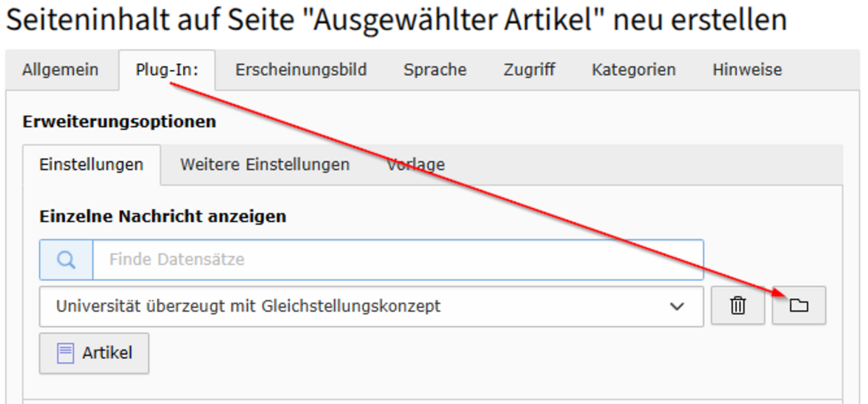Switch to the Allgemein tab
The height and width of the screenshot is (404, 868).
60,70
